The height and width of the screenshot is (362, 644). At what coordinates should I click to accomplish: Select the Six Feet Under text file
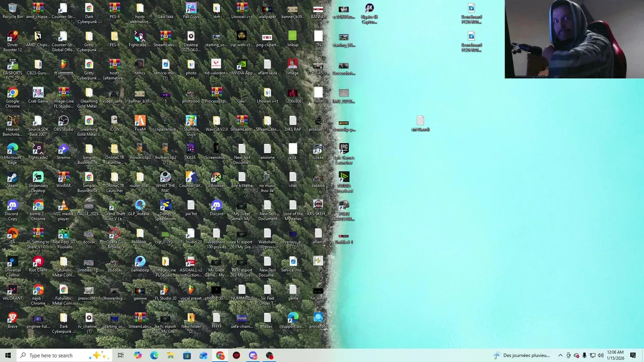267,295
